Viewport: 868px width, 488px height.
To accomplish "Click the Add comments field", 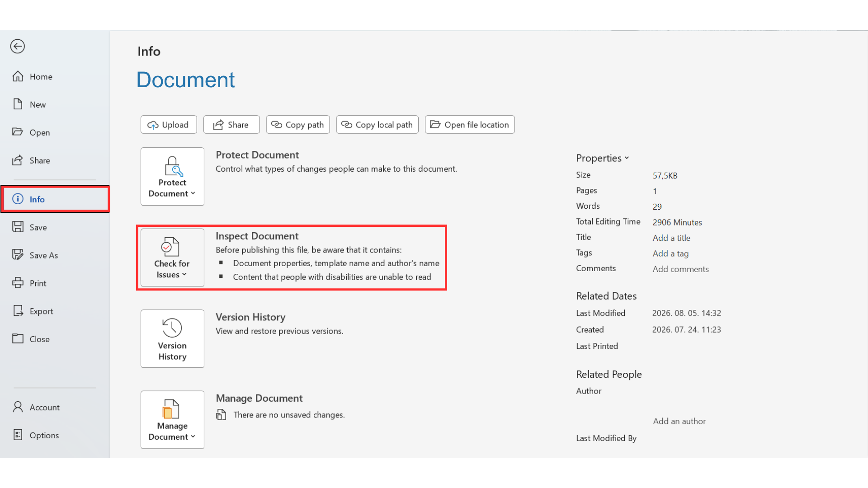I will click(x=680, y=269).
